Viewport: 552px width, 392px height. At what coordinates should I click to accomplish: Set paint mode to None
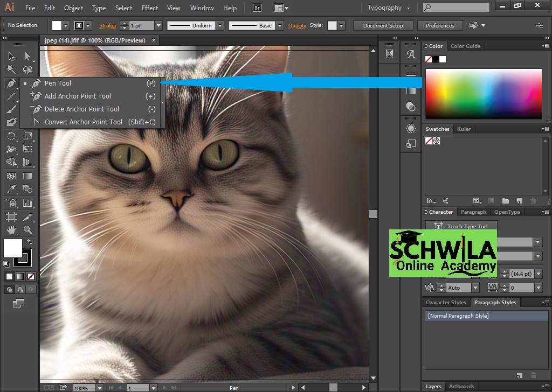click(x=31, y=277)
